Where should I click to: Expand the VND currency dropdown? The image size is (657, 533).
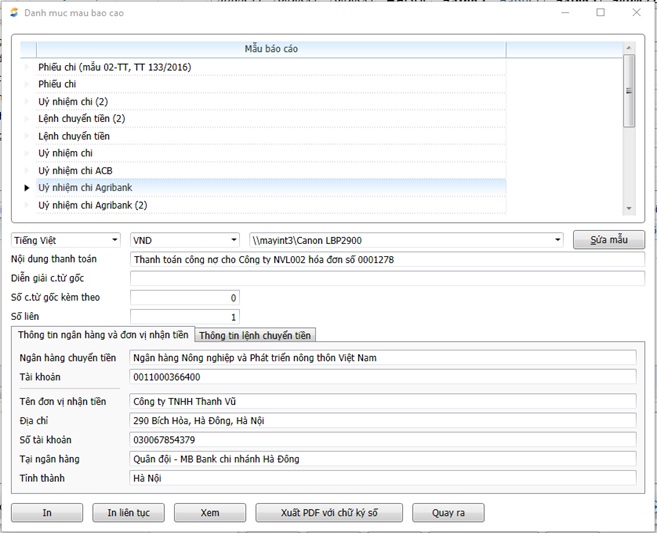pos(185,240)
